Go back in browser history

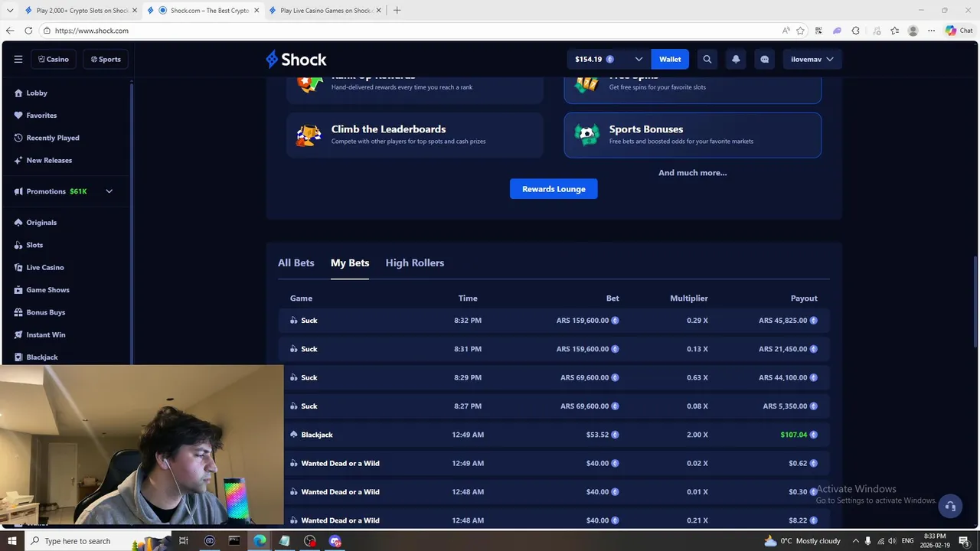click(x=10, y=31)
